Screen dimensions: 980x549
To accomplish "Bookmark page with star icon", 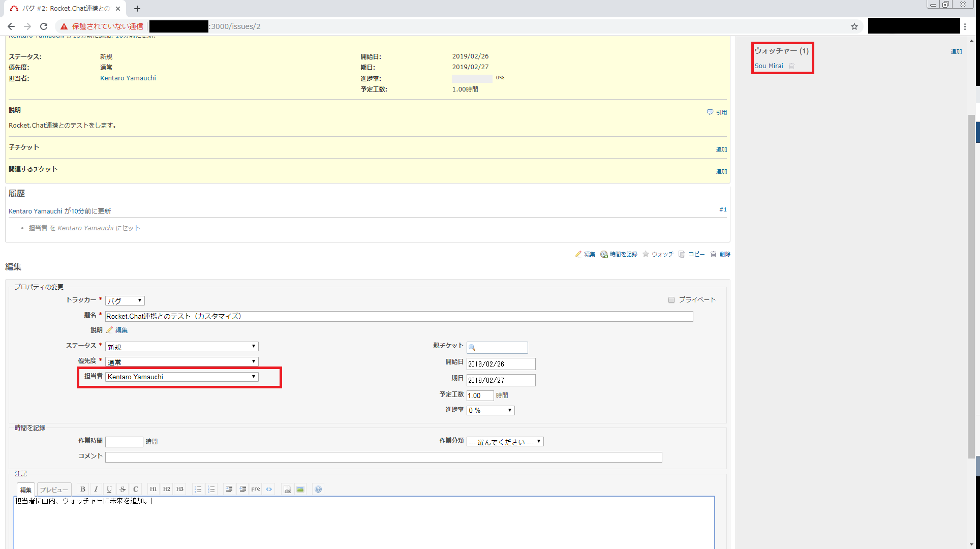I will [854, 26].
